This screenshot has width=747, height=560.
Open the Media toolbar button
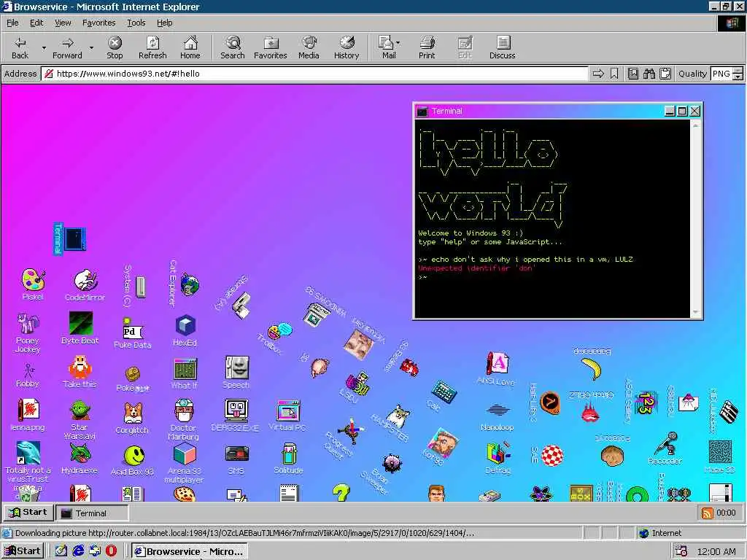309,47
